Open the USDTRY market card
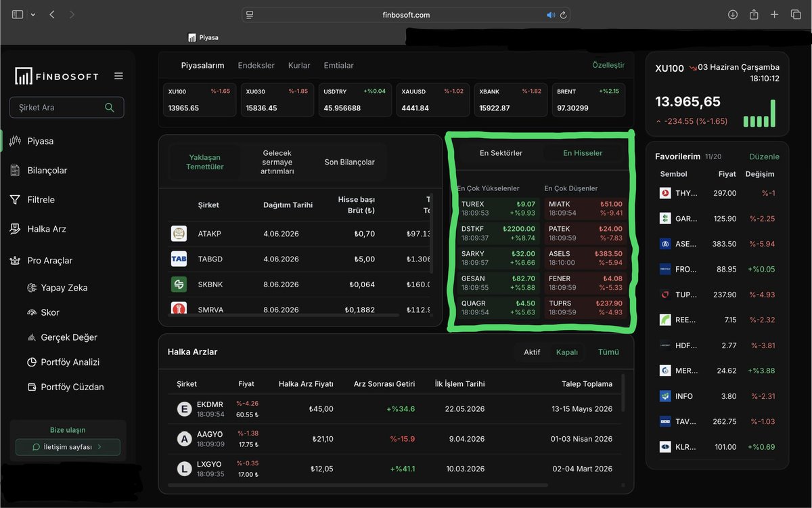The width and height of the screenshot is (812, 508). click(x=355, y=100)
